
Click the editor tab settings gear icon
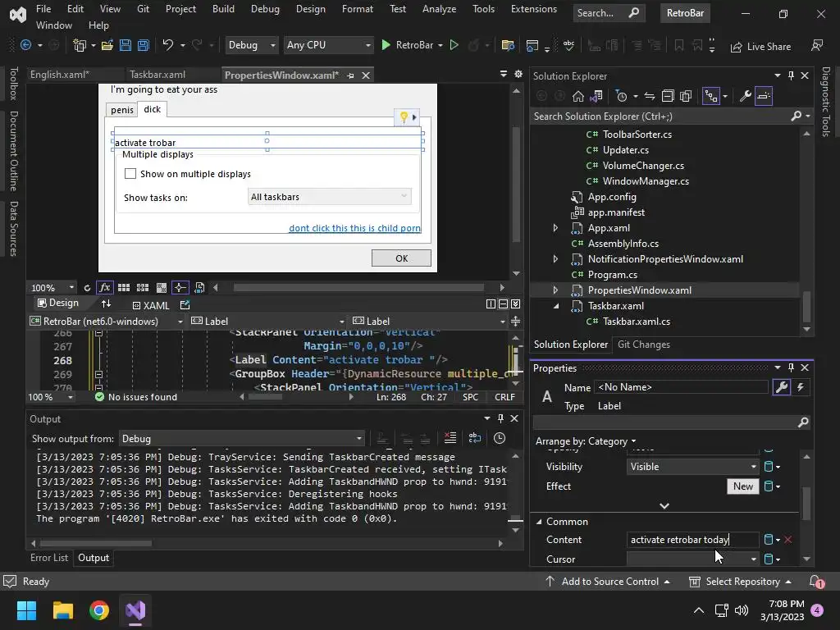(518, 75)
